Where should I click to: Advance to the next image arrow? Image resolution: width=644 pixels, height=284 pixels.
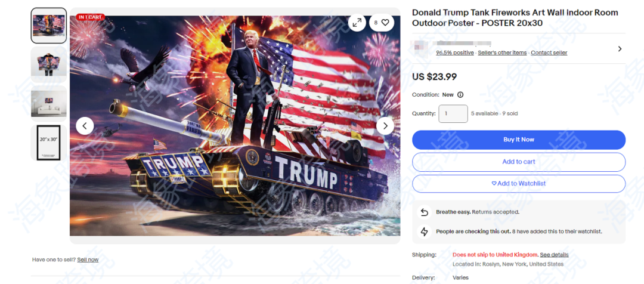[x=385, y=126]
